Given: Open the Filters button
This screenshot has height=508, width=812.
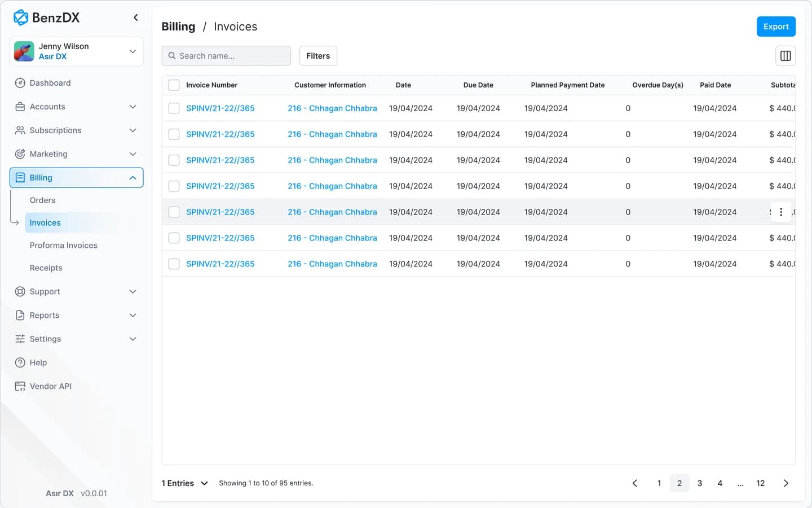Looking at the screenshot, I should (318, 56).
